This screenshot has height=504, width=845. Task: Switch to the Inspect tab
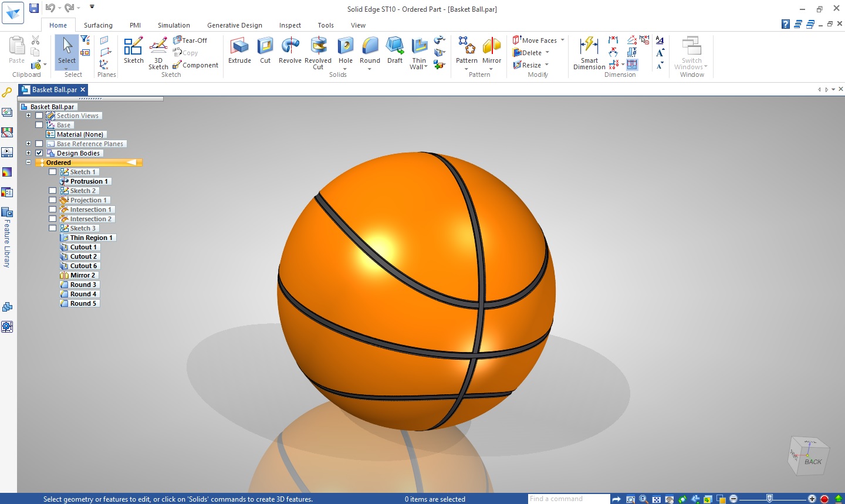click(290, 25)
